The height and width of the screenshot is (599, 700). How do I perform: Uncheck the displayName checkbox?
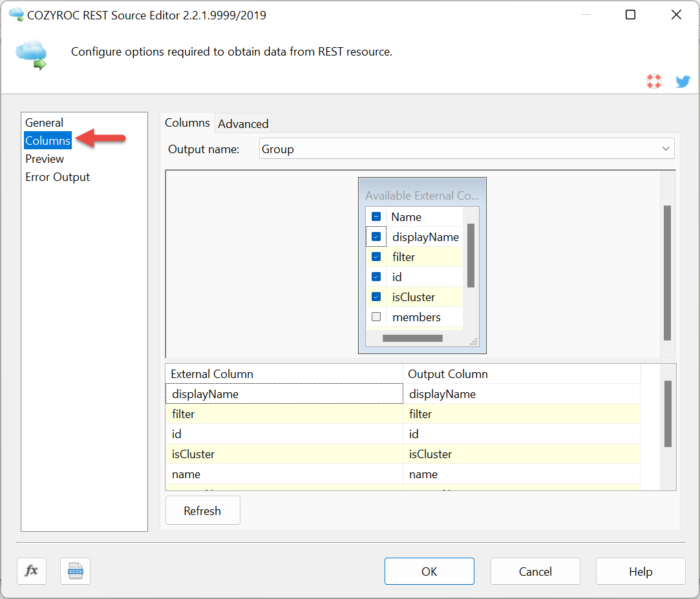pos(376,236)
